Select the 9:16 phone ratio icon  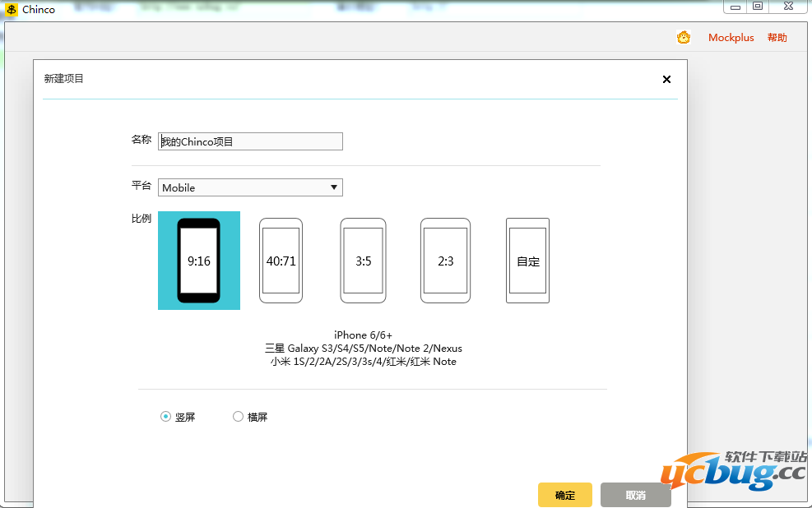[x=199, y=261]
